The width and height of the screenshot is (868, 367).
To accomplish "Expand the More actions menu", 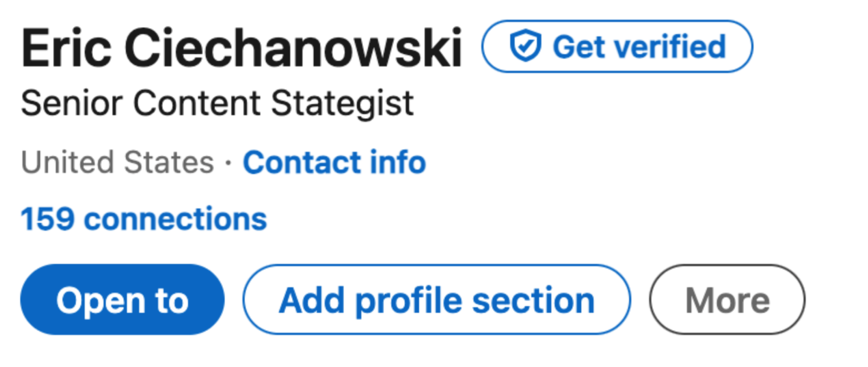I will tap(727, 299).
